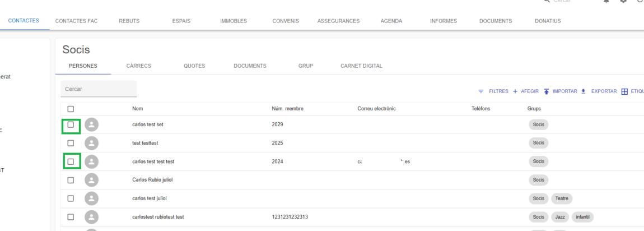644x231 pixels.
Task: Click the Teatre group tag
Action: coord(562,198)
